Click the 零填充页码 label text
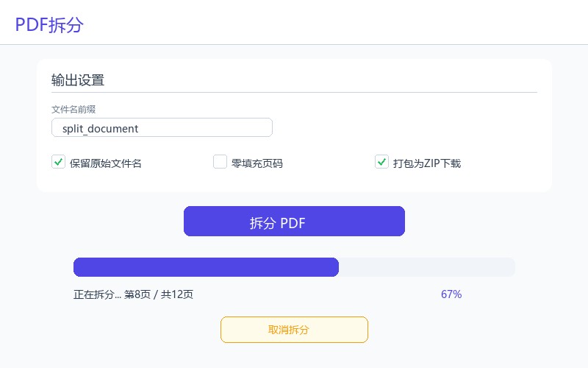The image size is (588, 368). coord(257,163)
